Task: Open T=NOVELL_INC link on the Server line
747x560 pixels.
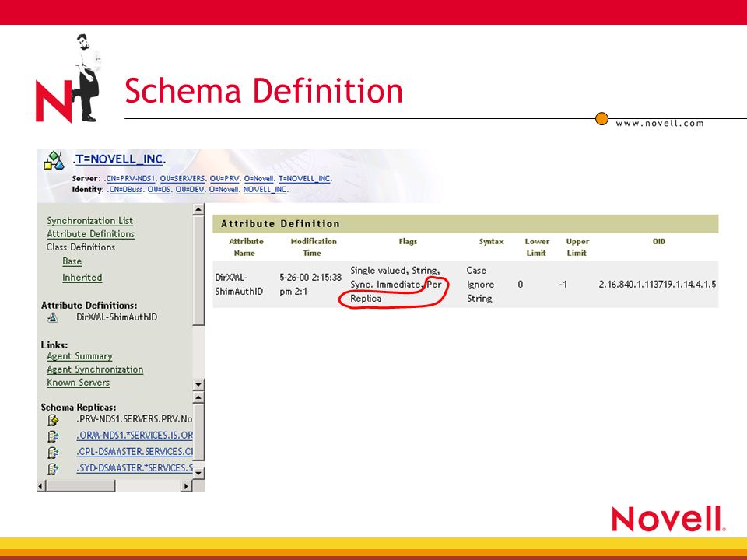Action: pos(305,179)
